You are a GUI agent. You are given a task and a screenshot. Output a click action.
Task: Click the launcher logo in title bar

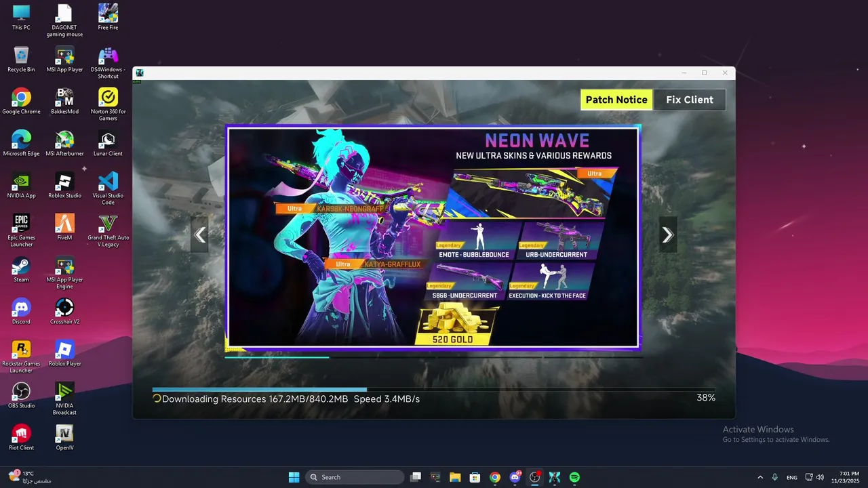pos(139,73)
